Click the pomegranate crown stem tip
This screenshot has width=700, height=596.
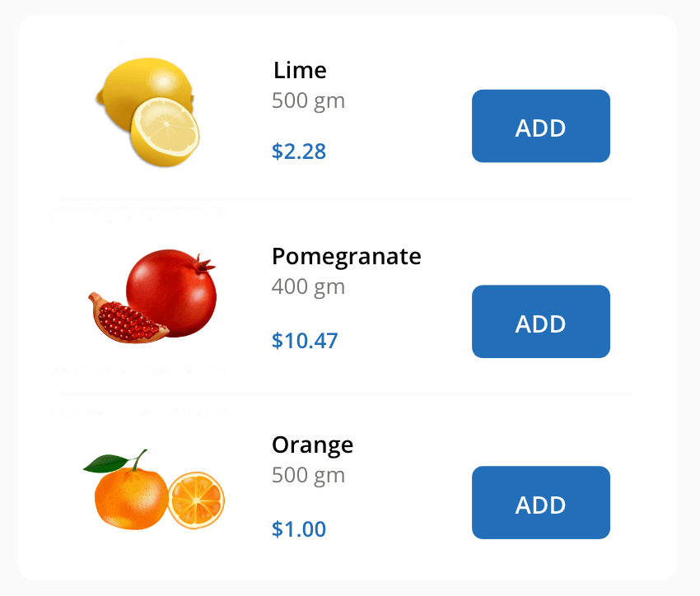(x=206, y=263)
